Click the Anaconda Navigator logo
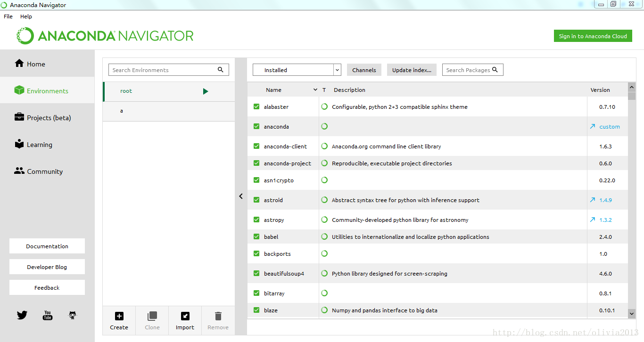Viewport: 644px width, 342px height. [105, 36]
